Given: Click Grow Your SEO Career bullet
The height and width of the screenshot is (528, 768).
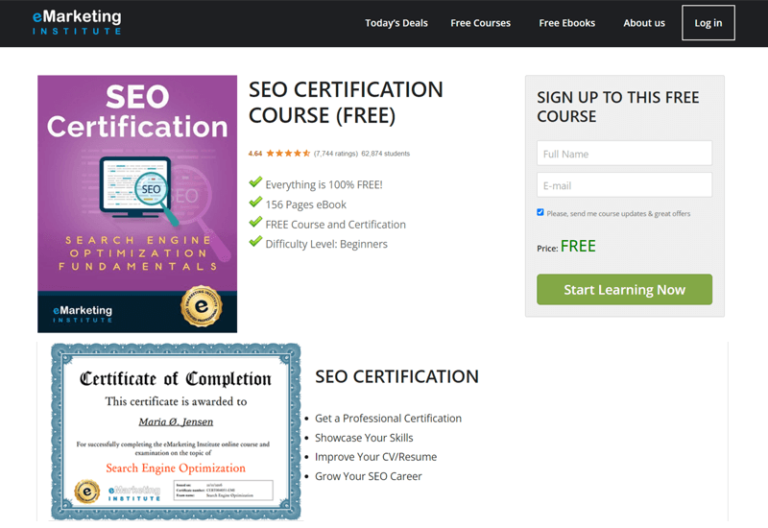Looking at the screenshot, I should pos(368,476).
